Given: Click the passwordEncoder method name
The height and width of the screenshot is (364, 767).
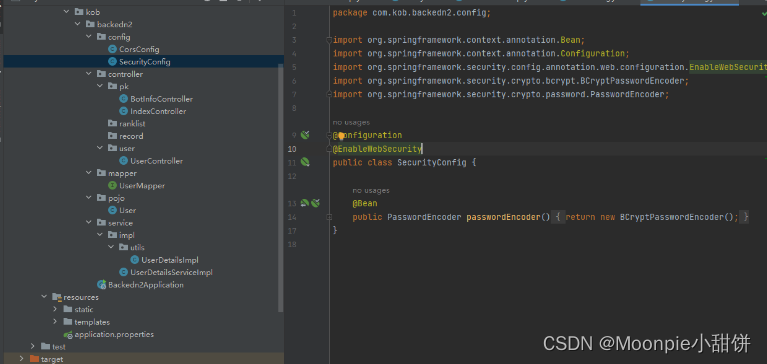Looking at the screenshot, I should [x=503, y=217].
